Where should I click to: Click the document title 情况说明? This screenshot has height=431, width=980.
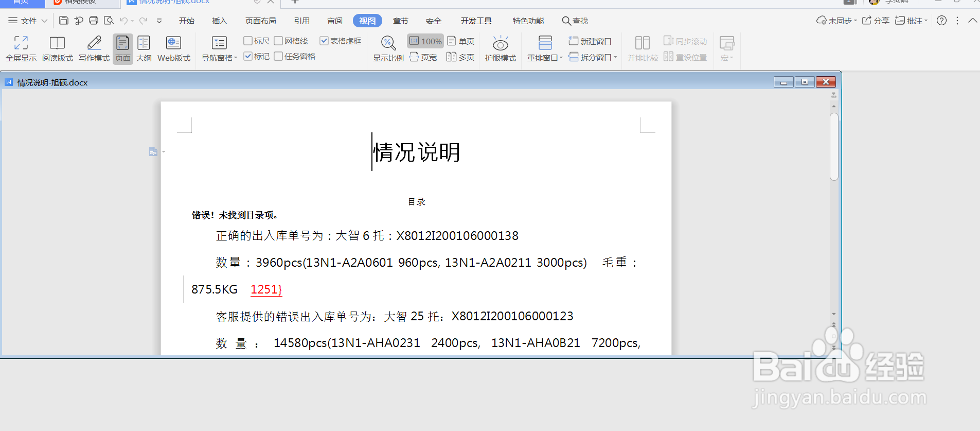pos(417,152)
